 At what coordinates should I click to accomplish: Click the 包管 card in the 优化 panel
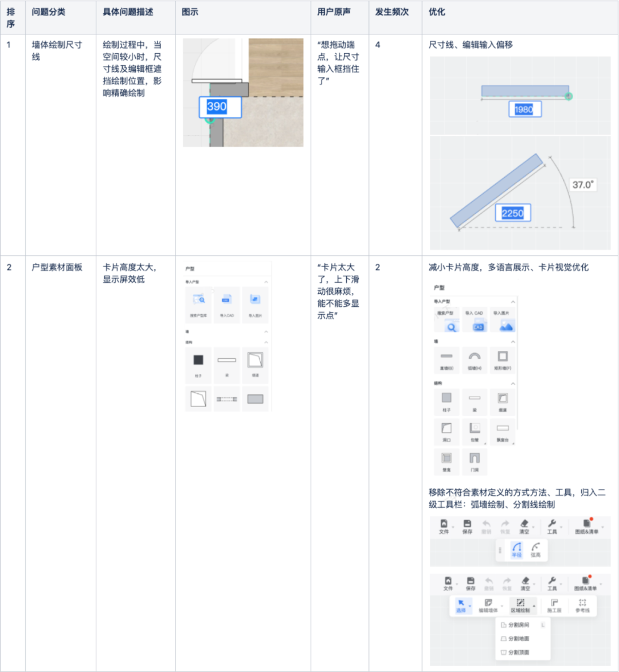[x=474, y=432]
